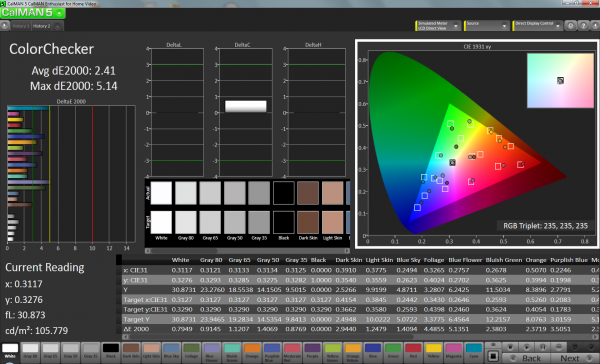
Task: Click the 'cd/m²: 105.779' reading
Action: tap(37, 330)
